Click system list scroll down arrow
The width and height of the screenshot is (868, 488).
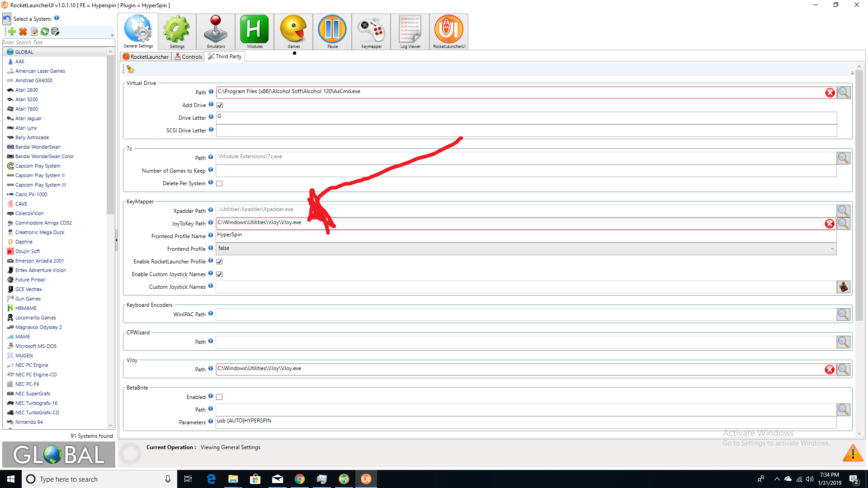tap(110, 425)
